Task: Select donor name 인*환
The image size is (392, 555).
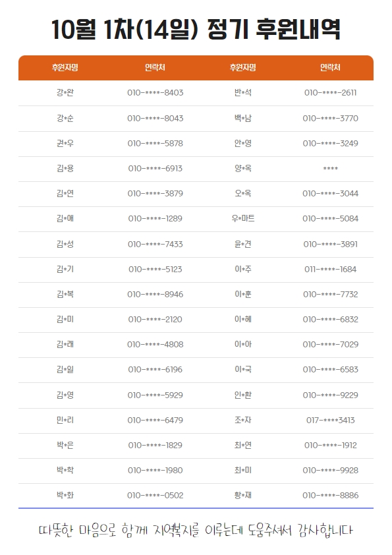Action: [x=243, y=395]
